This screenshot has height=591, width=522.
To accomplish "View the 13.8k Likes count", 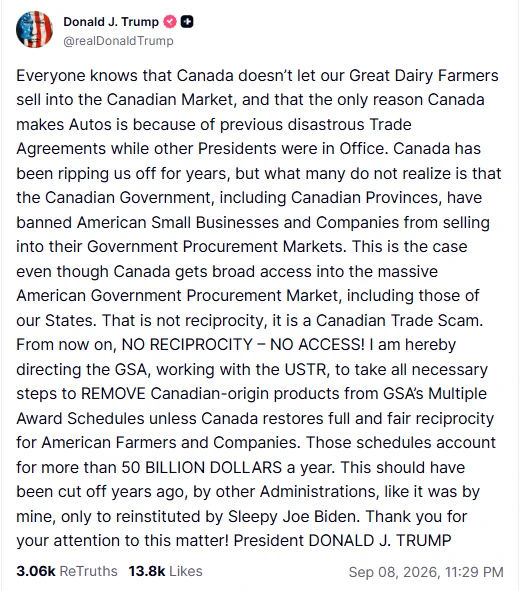I will [x=147, y=571].
